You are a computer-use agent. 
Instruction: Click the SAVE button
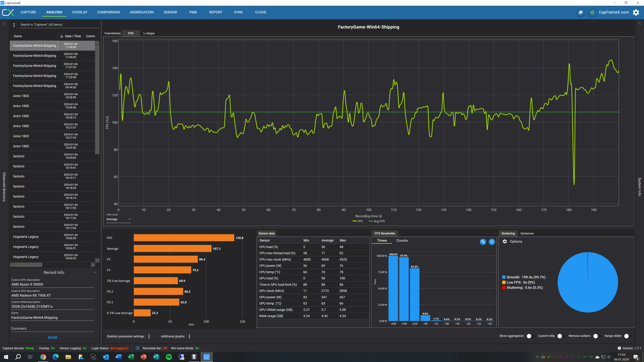click(x=52, y=337)
